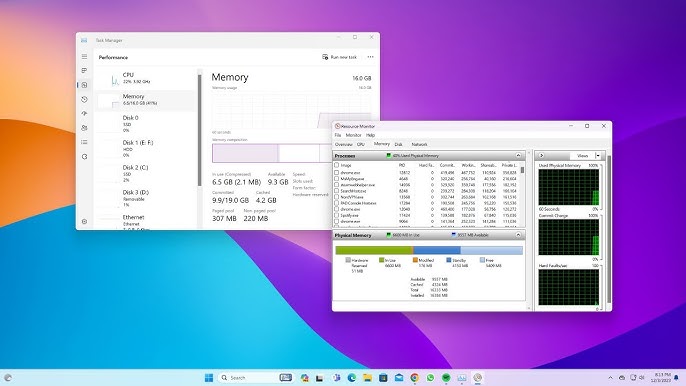Check the SearchHost.exe process checkbox

tap(336, 191)
